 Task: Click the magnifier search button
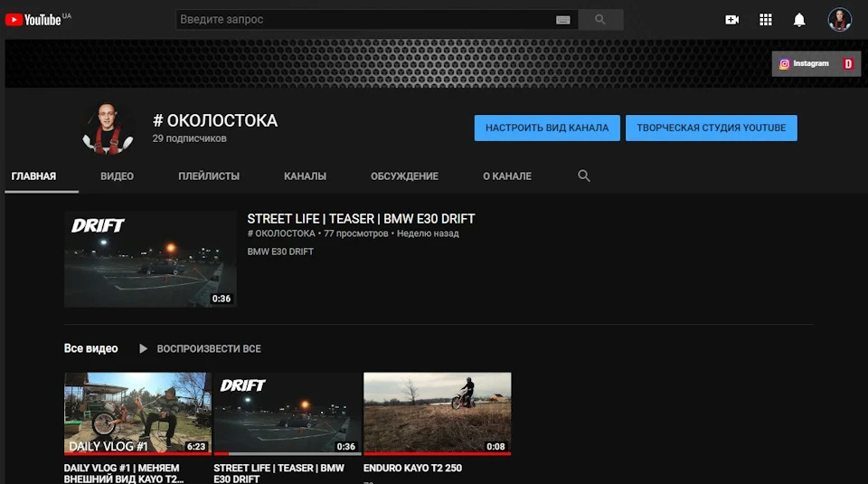point(600,19)
